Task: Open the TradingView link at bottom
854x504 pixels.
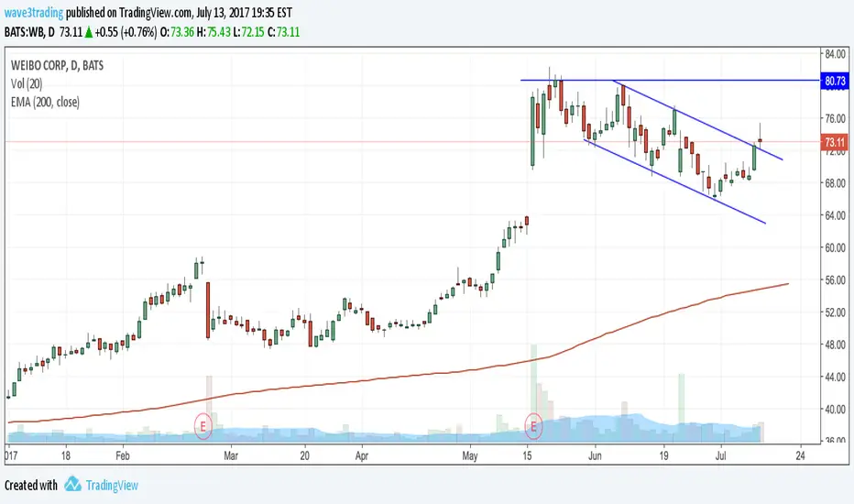Action: tap(112, 485)
